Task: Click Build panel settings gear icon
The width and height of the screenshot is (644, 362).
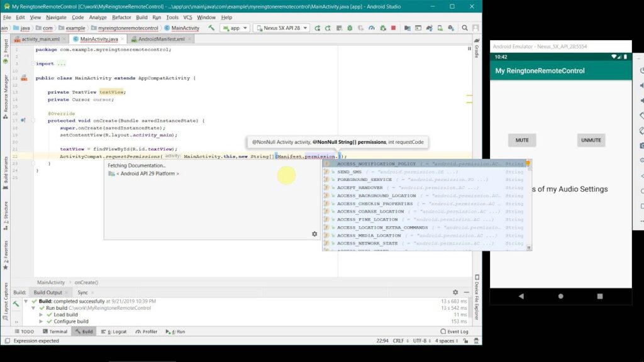Action: [x=455, y=292]
